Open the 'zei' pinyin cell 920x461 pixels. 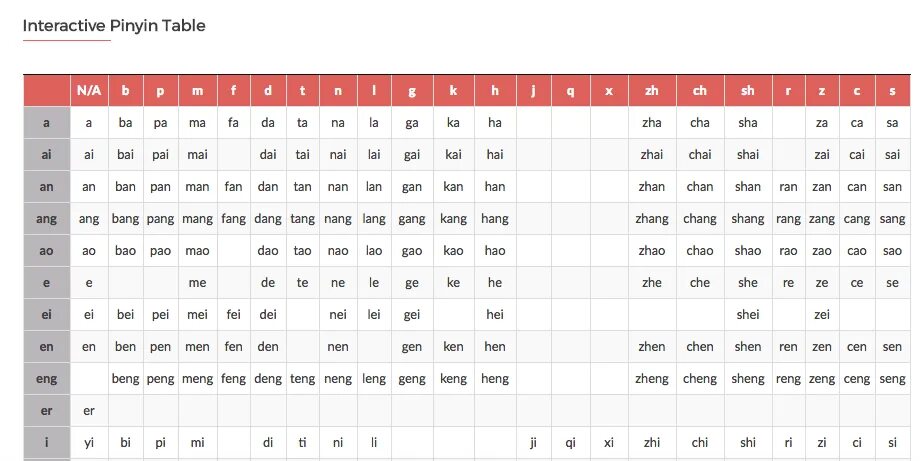click(x=822, y=314)
